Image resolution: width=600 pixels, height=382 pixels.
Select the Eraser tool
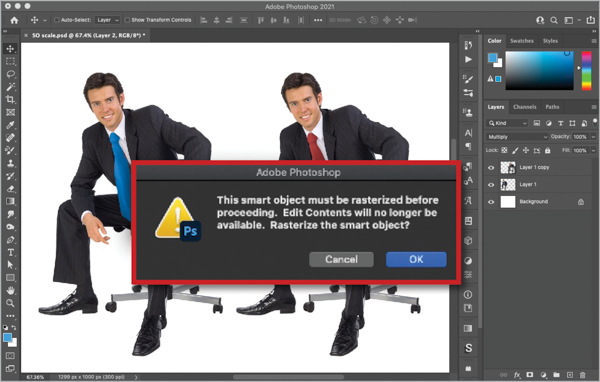10,189
